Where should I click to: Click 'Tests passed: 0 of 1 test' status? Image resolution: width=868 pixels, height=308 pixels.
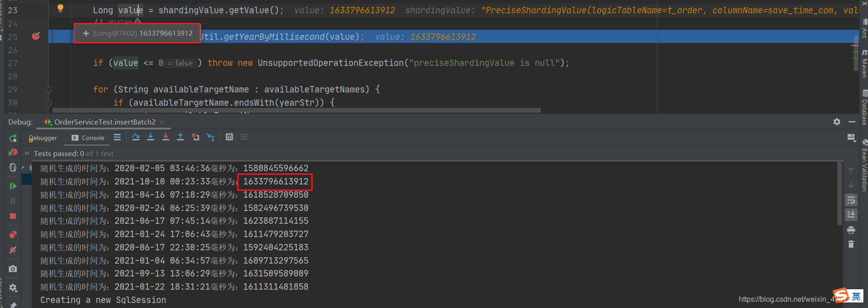pyautogui.click(x=74, y=154)
